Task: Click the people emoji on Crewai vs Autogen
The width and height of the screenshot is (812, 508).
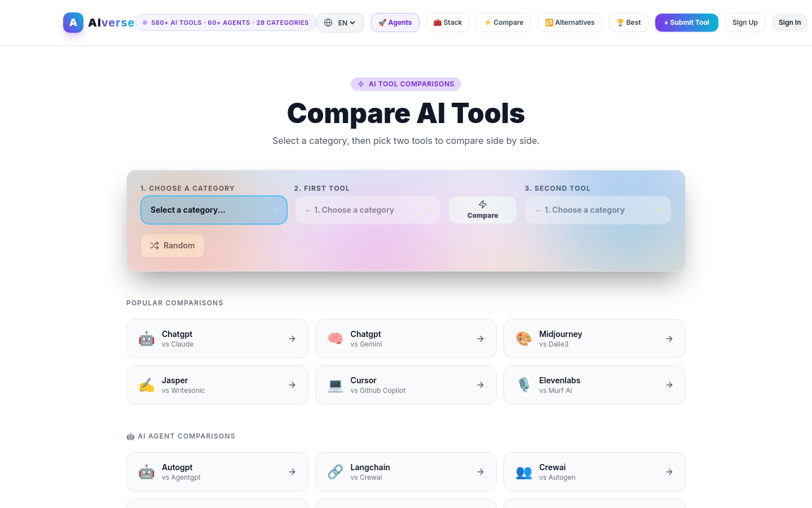Action: (524, 472)
